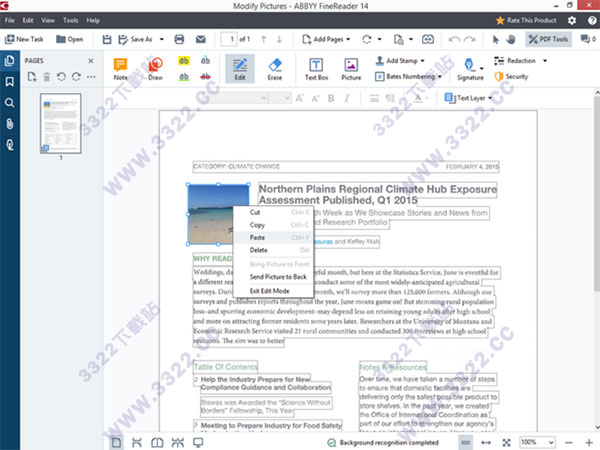Open the Help menu
600x450 pixels.
point(93,20)
